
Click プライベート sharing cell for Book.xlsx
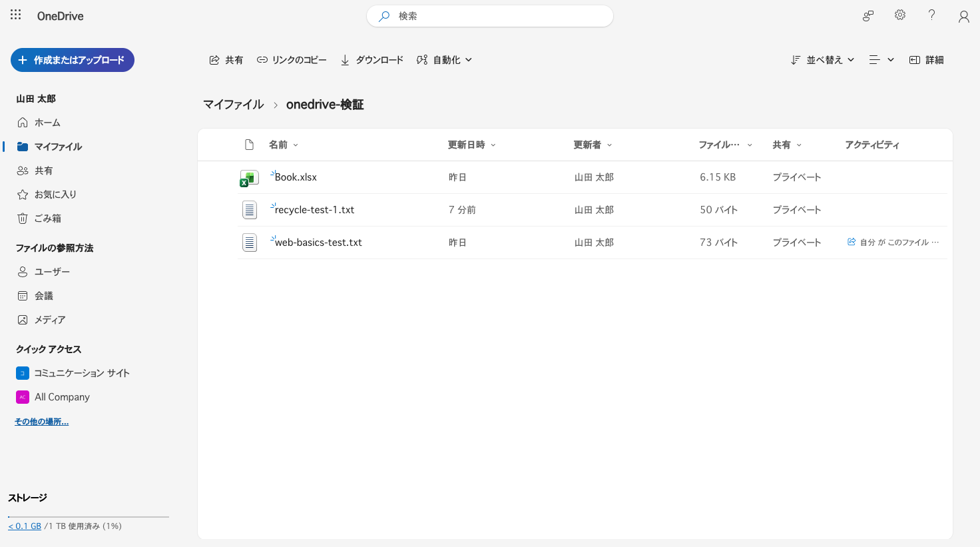797,177
